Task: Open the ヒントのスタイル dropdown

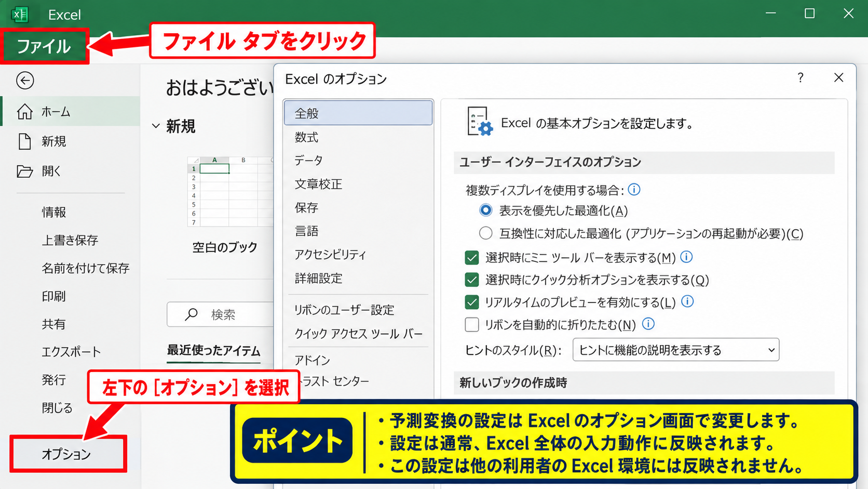Action: point(675,350)
